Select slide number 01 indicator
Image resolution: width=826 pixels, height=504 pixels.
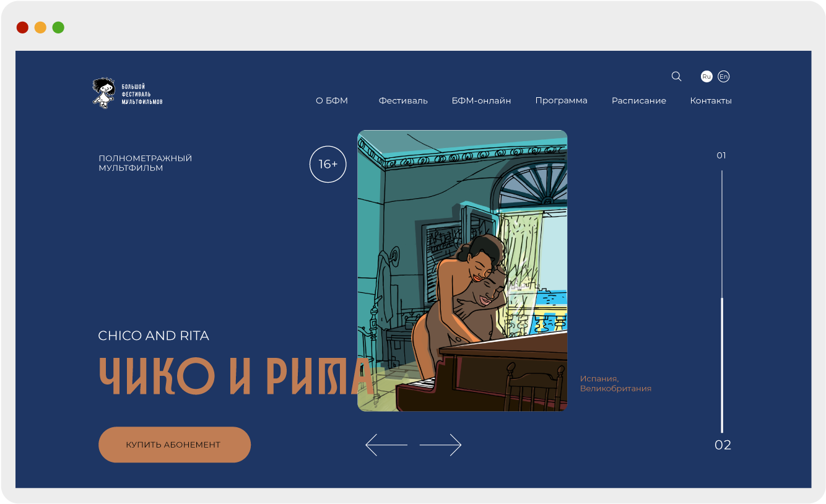[721, 155]
